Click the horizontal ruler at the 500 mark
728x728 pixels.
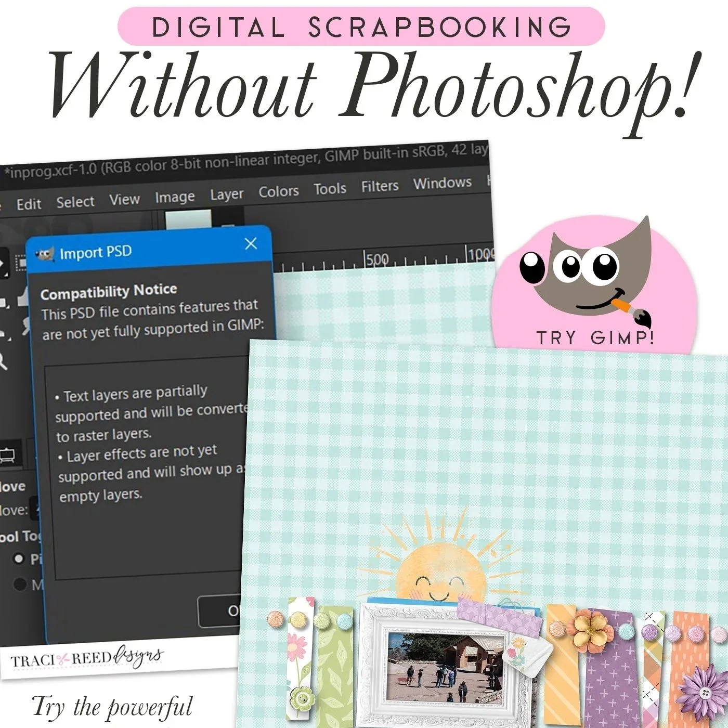(375, 257)
